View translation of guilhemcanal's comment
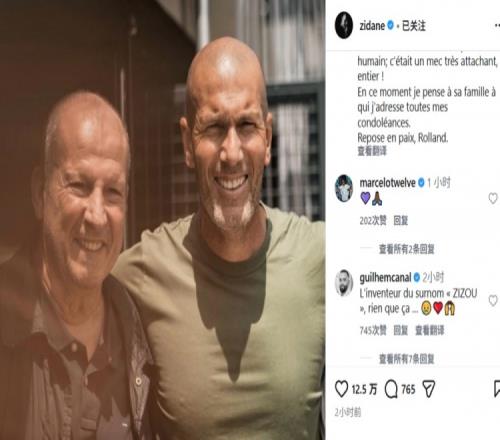 (x=430, y=330)
